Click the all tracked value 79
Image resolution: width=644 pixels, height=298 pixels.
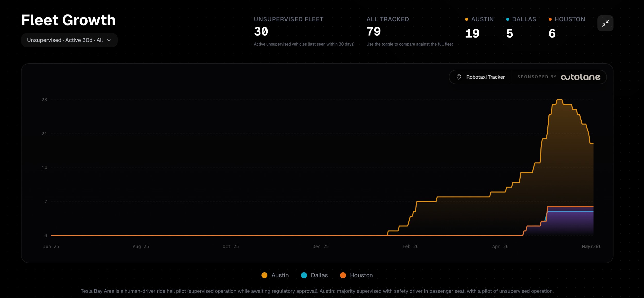(374, 32)
